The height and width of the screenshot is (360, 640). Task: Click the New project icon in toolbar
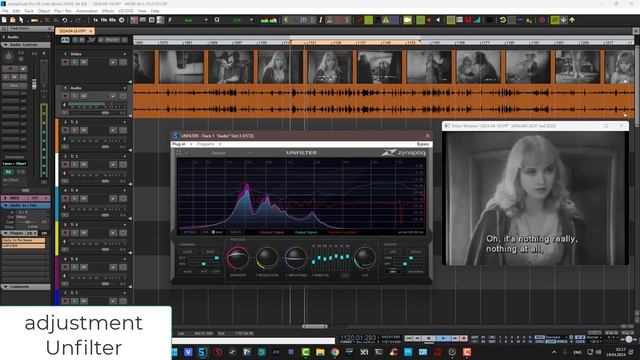[x=4, y=20]
